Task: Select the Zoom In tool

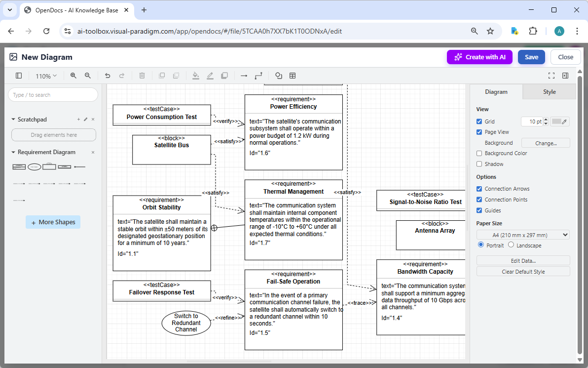Action: point(73,76)
